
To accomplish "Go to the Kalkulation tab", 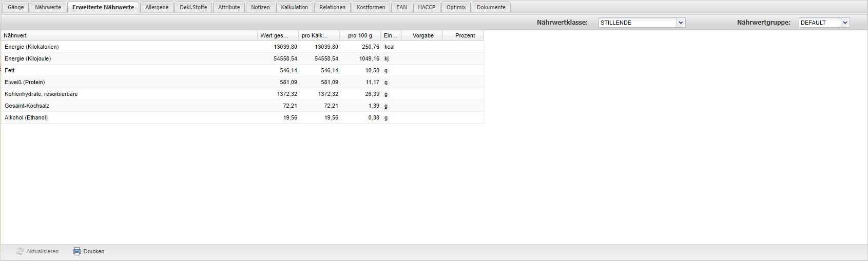I will tap(294, 7).
